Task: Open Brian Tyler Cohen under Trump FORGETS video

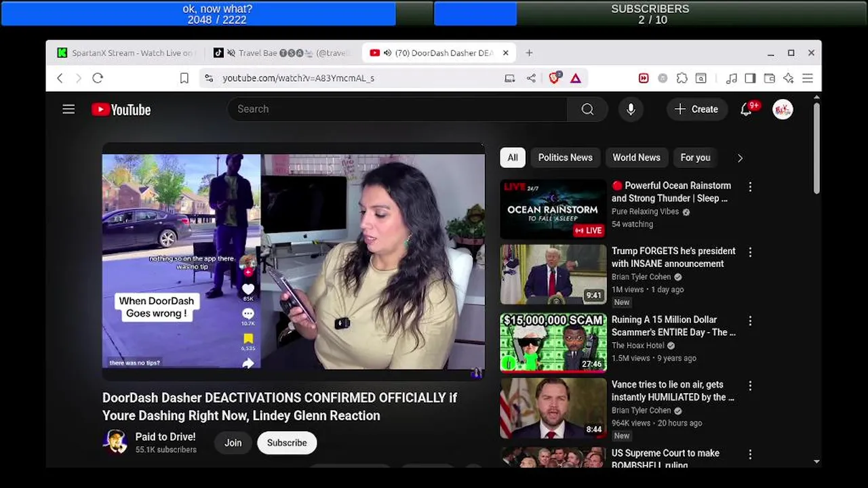Action: coord(641,277)
